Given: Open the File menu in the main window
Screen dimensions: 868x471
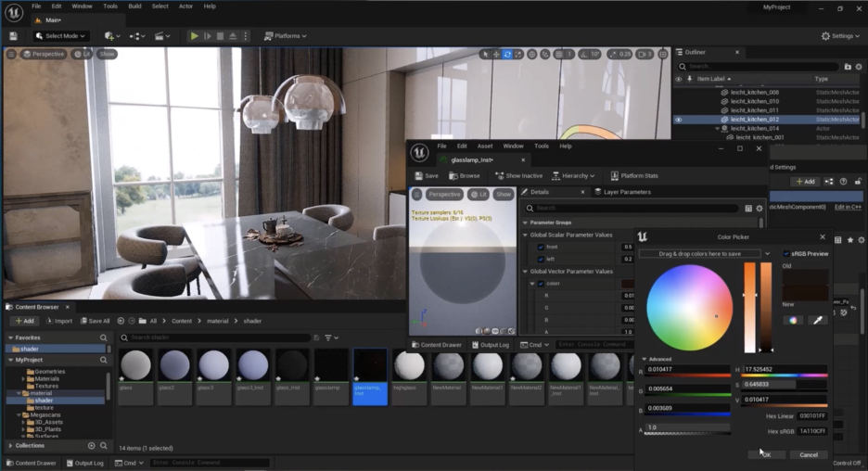Looking at the screenshot, I should click(36, 6).
